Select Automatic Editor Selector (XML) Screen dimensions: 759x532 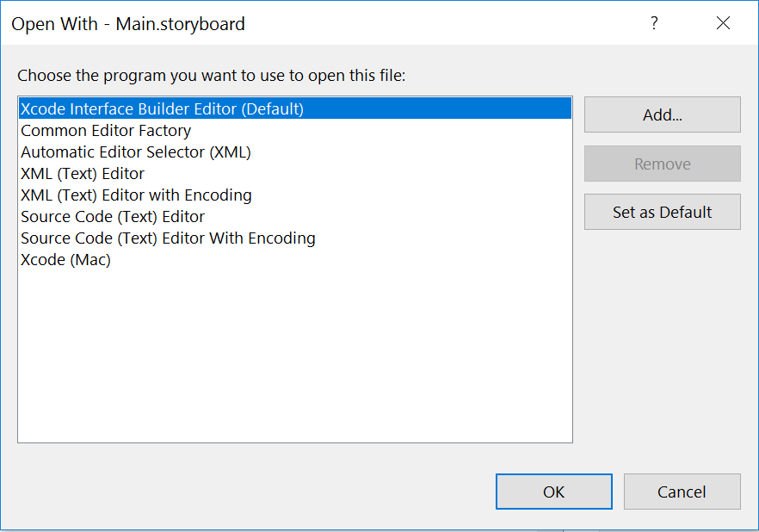pyautogui.click(x=135, y=152)
